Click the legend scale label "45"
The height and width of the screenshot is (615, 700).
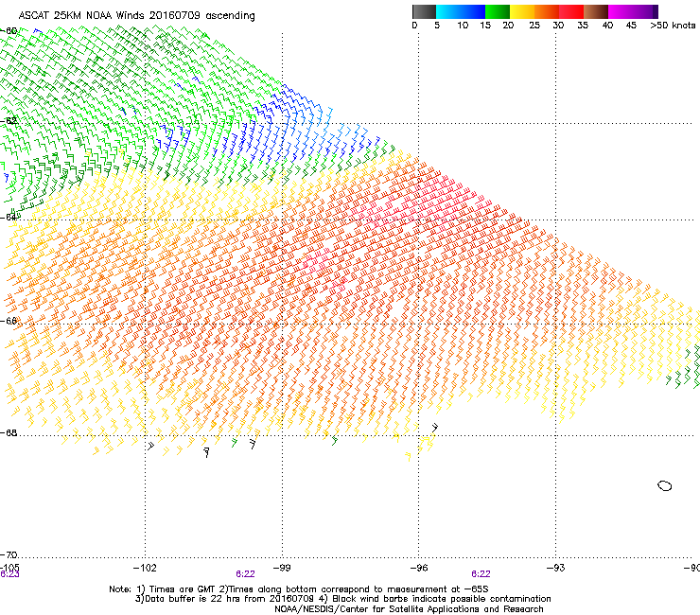coord(631,26)
